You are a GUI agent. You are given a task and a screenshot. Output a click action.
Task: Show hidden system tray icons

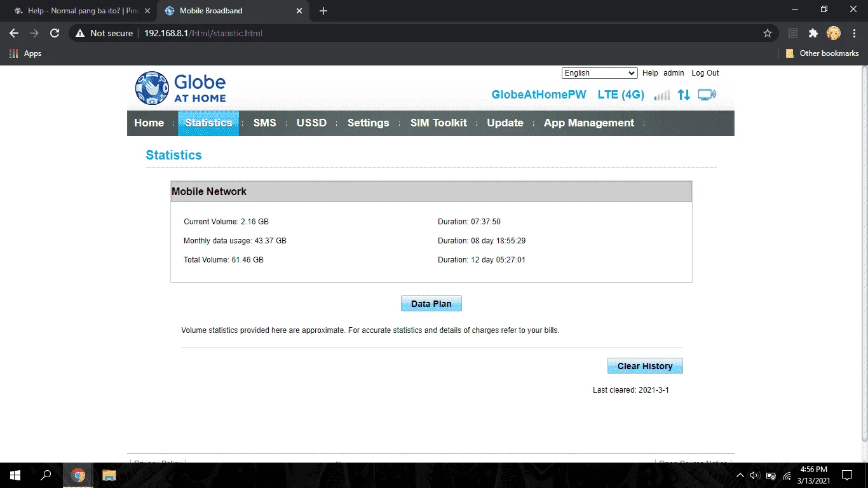click(740, 475)
